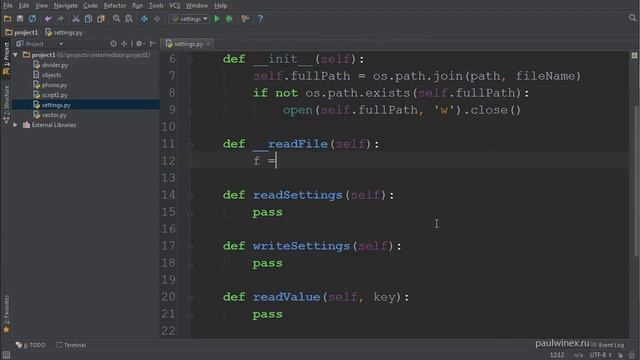
Task: Click the Open folder toolbar icon
Action: [x=7, y=19]
